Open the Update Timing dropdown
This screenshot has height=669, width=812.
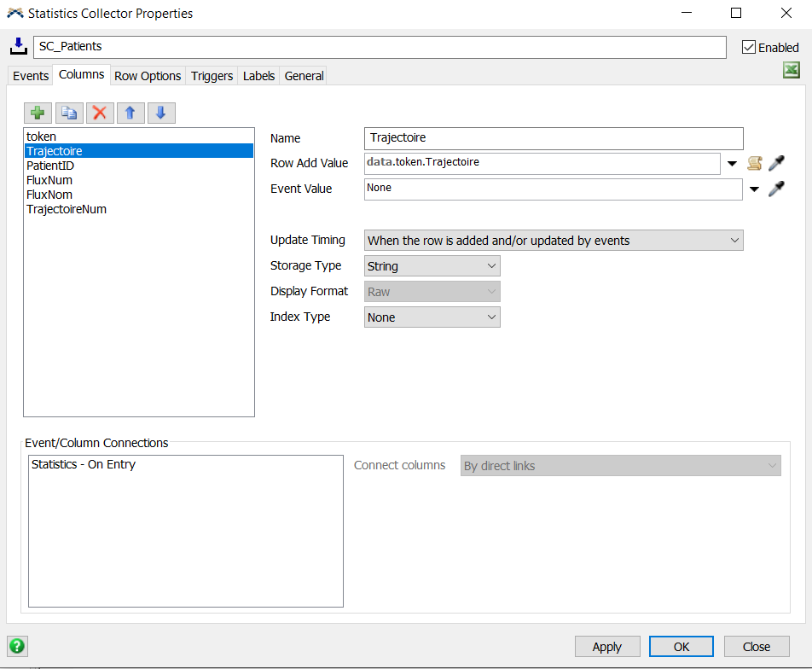[x=554, y=241]
